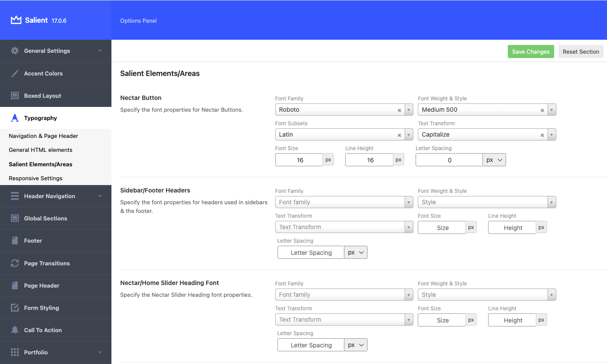Image resolution: width=607 pixels, height=364 pixels.
Task: Click the Header Navigation list icon
Action: click(x=14, y=196)
